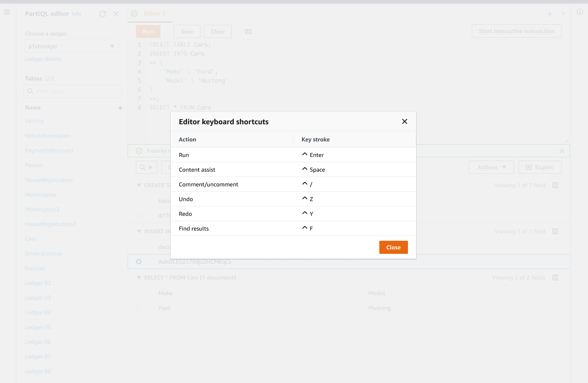The image size is (588, 383).
Task: Click the keyboard shortcuts icon beside Clear
Action: 248,31
